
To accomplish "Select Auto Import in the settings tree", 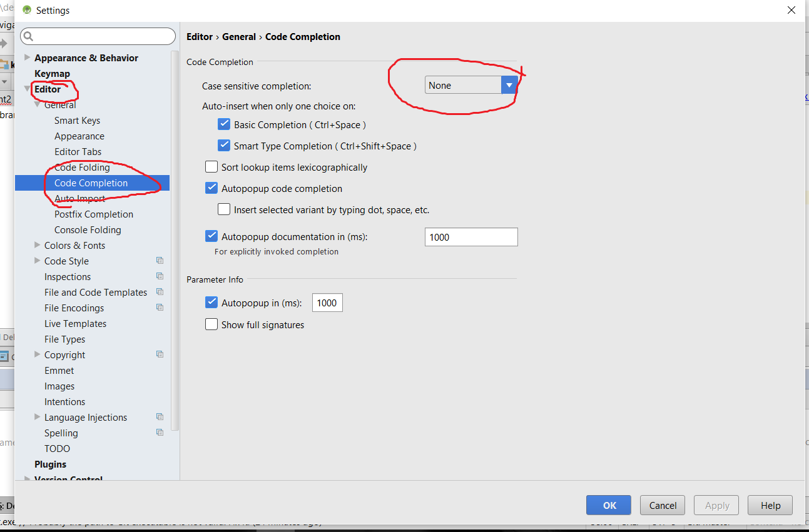I will coord(79,199).
